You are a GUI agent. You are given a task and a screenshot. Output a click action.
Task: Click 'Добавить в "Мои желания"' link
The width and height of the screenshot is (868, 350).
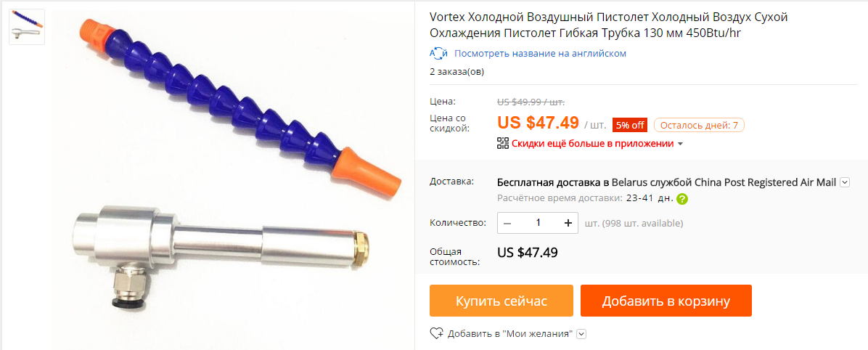click(510, 334)
